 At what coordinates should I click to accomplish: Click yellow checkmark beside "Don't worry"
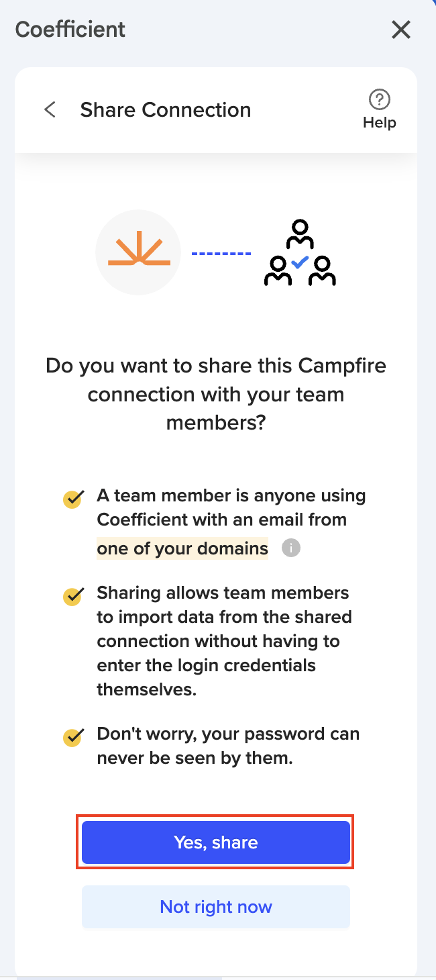[x=72, y=737]
